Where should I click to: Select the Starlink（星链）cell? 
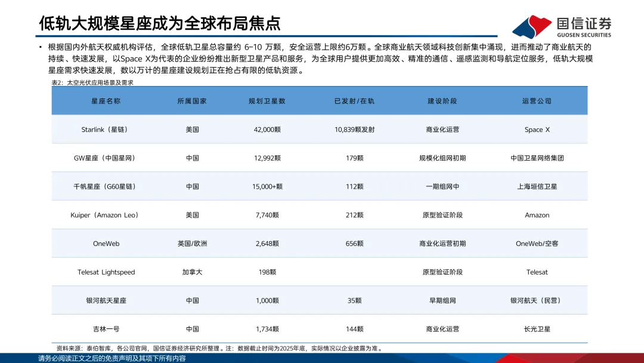[x=106, y=130]
